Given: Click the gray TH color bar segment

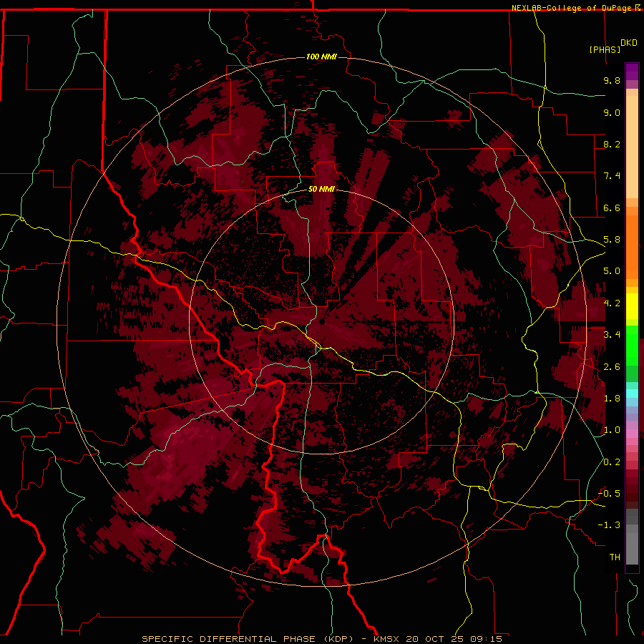Looking at the screenshot, I should tap(632, 550).
